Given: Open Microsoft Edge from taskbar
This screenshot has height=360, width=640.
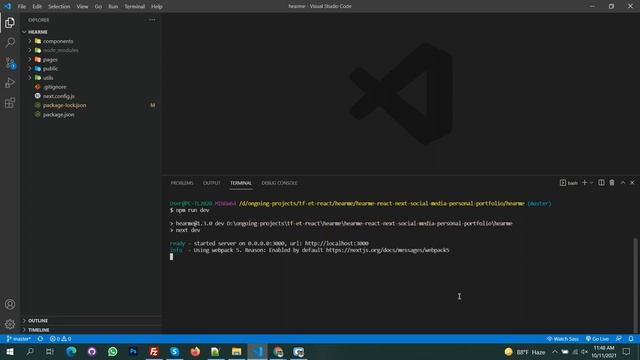Looking at the screenshot, I should [x=71, y=351].
